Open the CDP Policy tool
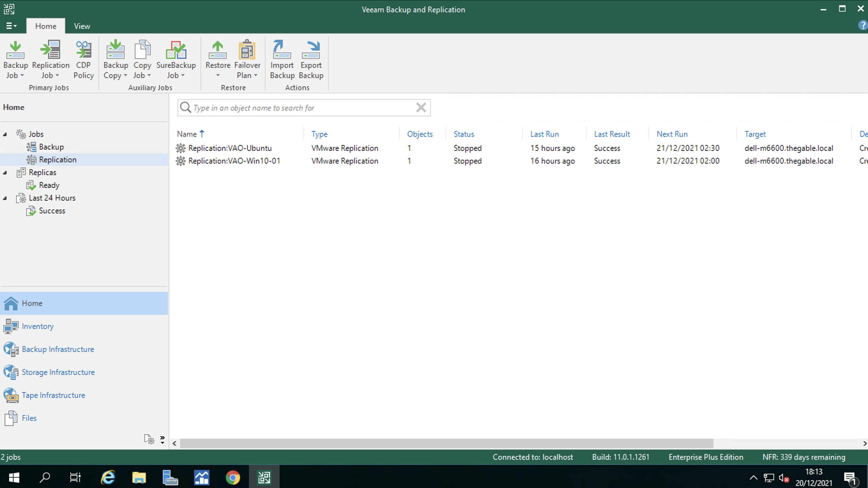868x488 pixels. [83, 60]
